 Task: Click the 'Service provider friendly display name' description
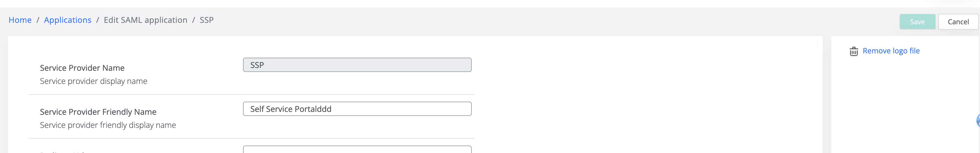click(108, 125)
